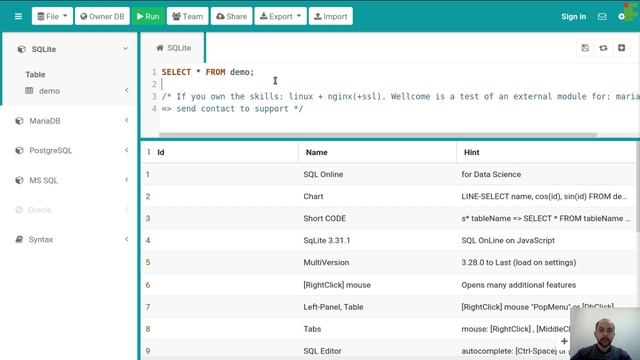Select PostgreSQL in the sidebar
Screen dimensions: 640x360
(51, 151)
